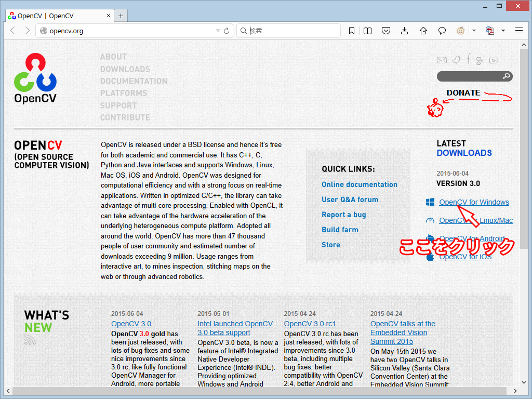The width and height of the screenshot is (532, 399).
Task: Open the address bar autocomplete dropdown arrow
Action: coord(219,31)
